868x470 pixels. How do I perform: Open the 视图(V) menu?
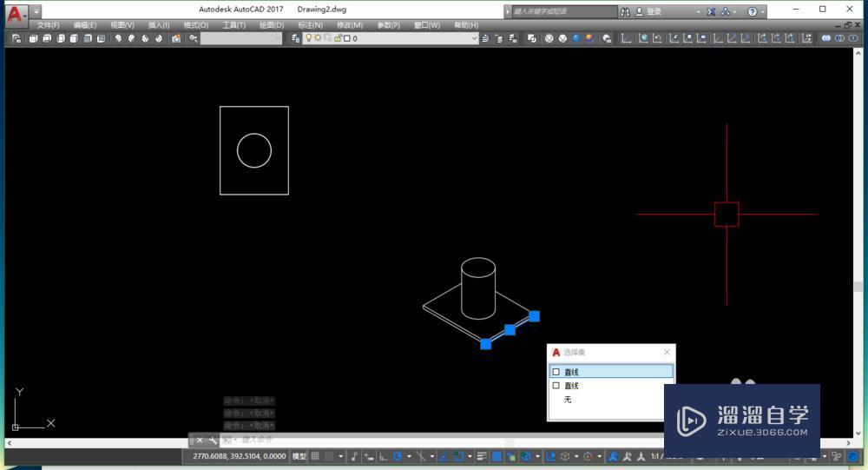click(x=122, y=25)
